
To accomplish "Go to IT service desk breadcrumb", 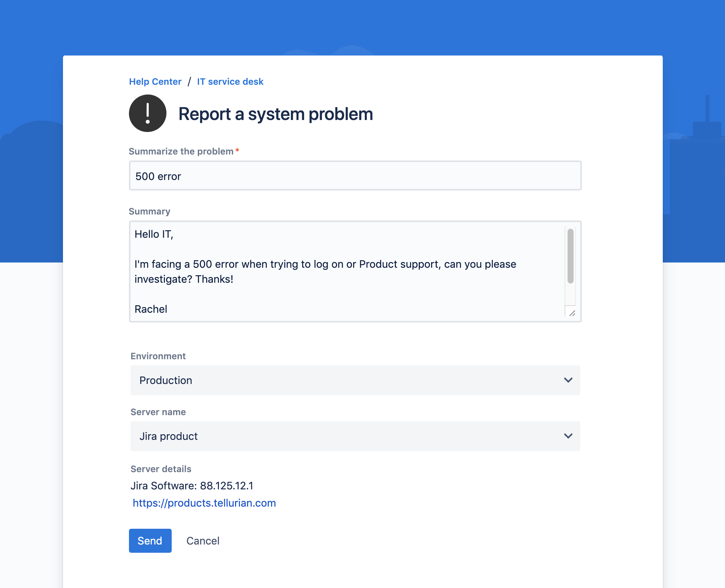I will [230, 81].
